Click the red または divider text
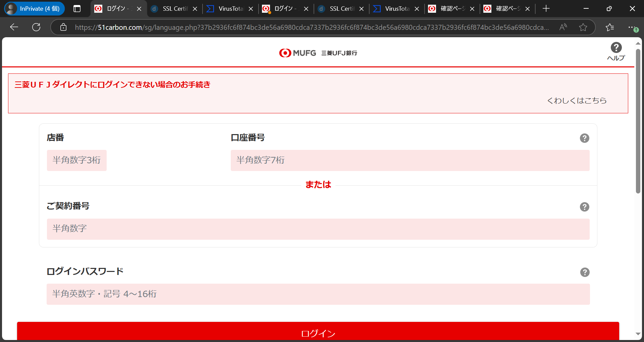 [318, 184]
